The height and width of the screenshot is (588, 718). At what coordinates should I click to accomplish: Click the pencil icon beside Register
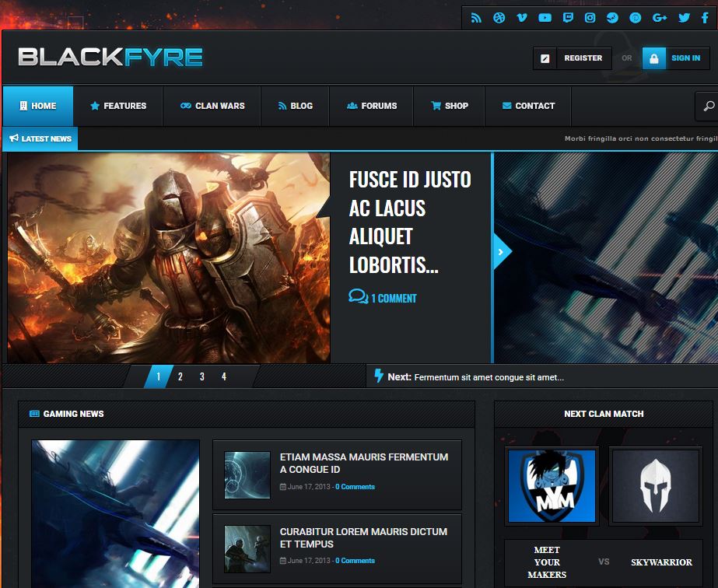coord(545,58)
